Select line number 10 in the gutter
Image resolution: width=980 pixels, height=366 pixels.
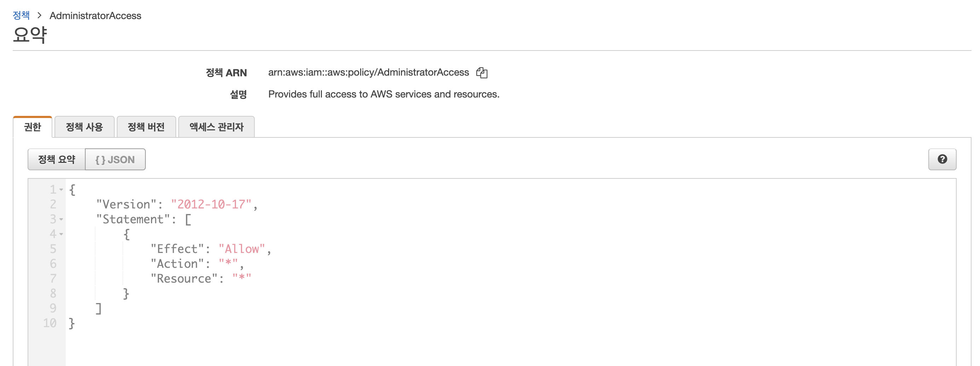click(50, 323)
